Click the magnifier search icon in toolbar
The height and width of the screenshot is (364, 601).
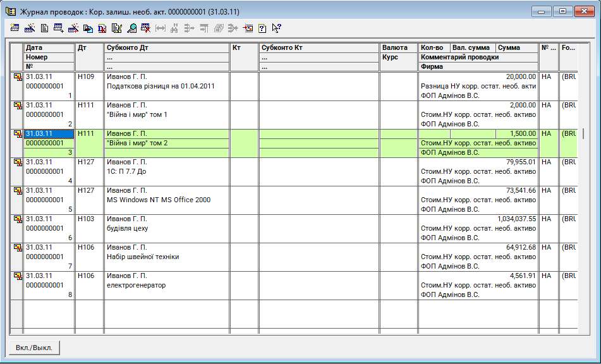(131, 28)
